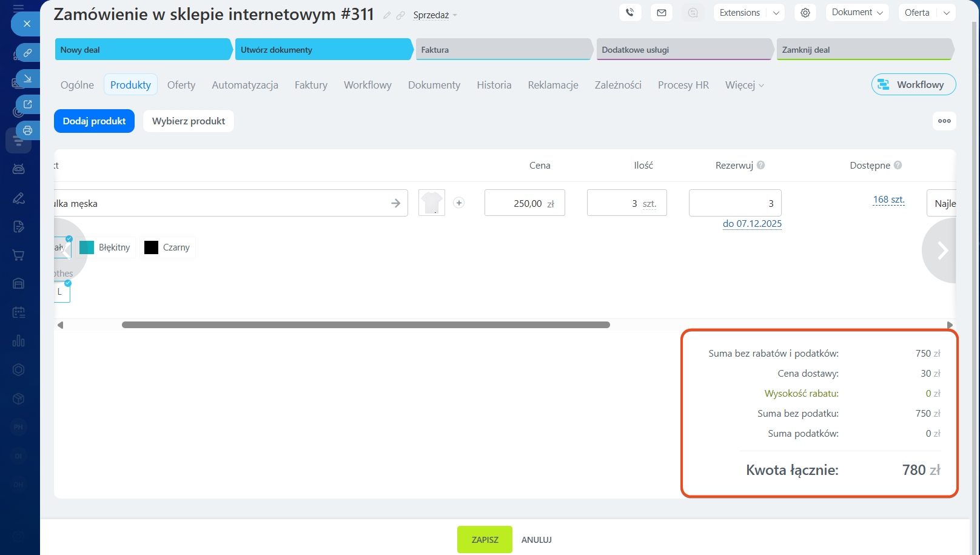Open the Historia tab
980x555 pixels.
click(x=494, y=85)
